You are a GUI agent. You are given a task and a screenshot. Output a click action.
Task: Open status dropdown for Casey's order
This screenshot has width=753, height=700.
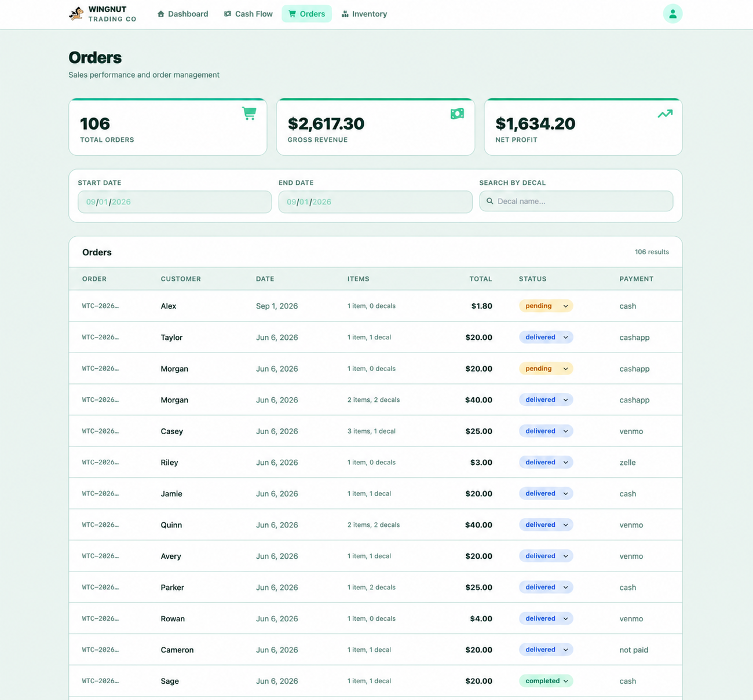(546, 431)
